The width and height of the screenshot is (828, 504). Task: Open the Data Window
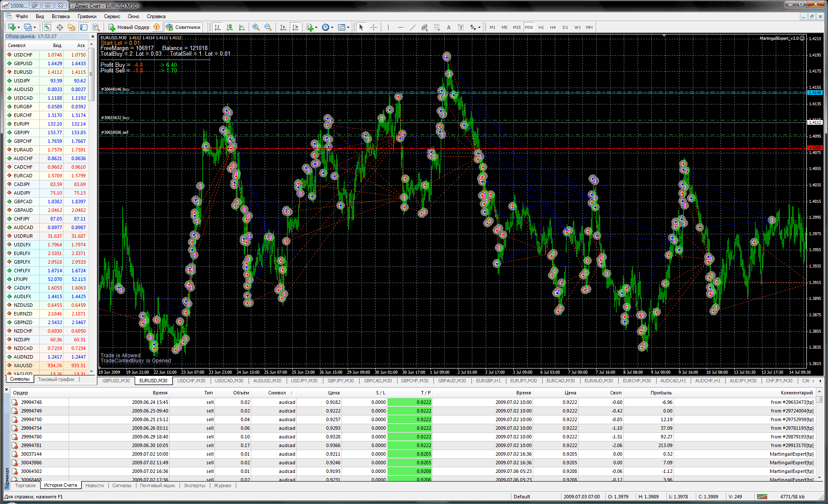tap(60, 27)
